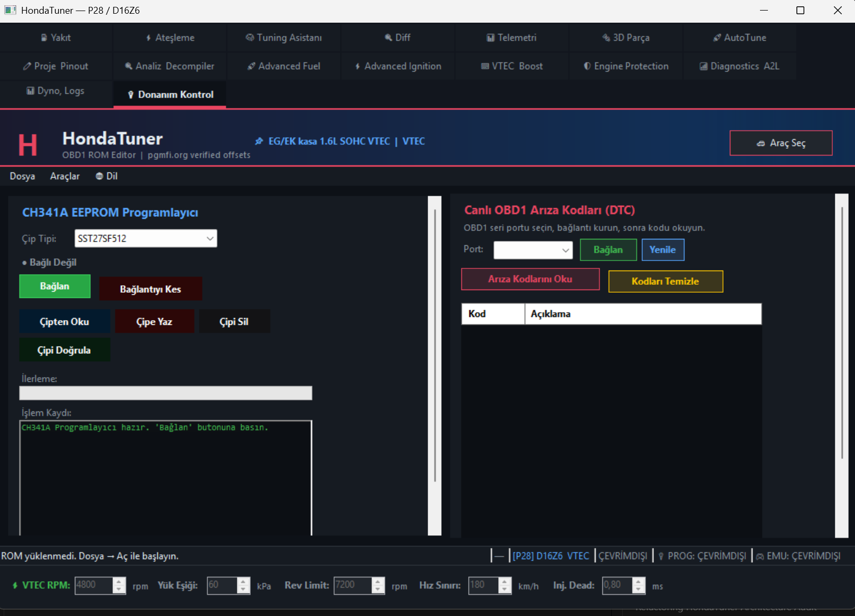Open the Dil language menu
This screenshot has width=855, height=616.
pyautogui.click(x=107, y=176)
